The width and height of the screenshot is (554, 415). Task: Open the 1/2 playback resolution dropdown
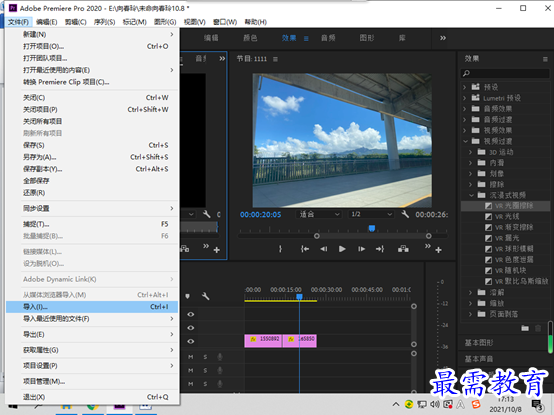371,214
